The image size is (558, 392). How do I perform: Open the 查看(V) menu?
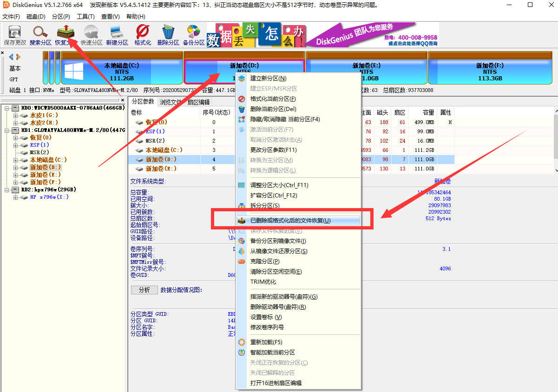(111, 17)
